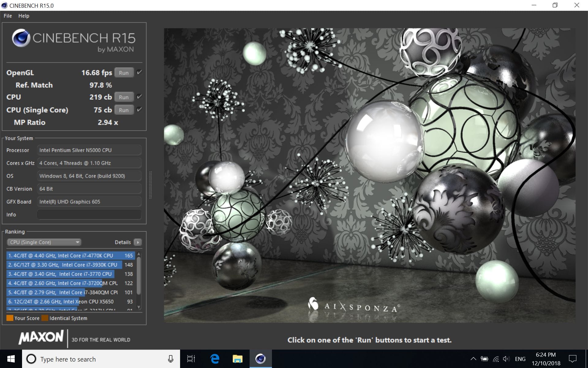Click the Your Score orange swatch

(10, 318)
